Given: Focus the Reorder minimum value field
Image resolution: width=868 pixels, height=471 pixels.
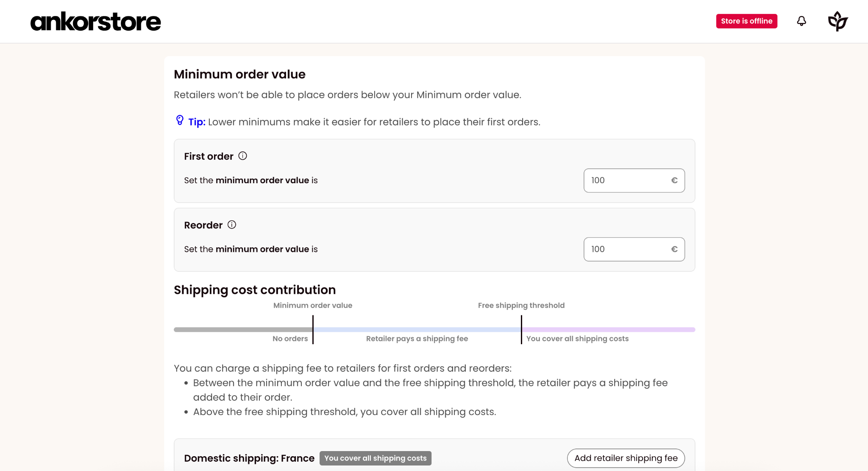Looking at the screenshot, I should point(634,249).
